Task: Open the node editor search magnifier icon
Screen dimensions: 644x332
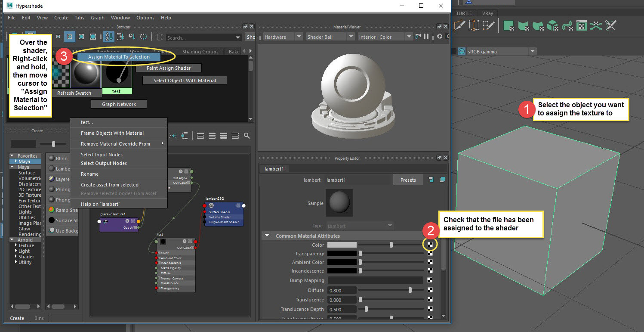Action: [x=247, y=136]
